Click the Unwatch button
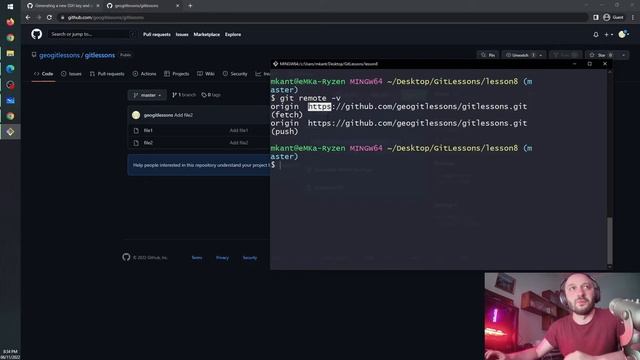 (520, 55)
